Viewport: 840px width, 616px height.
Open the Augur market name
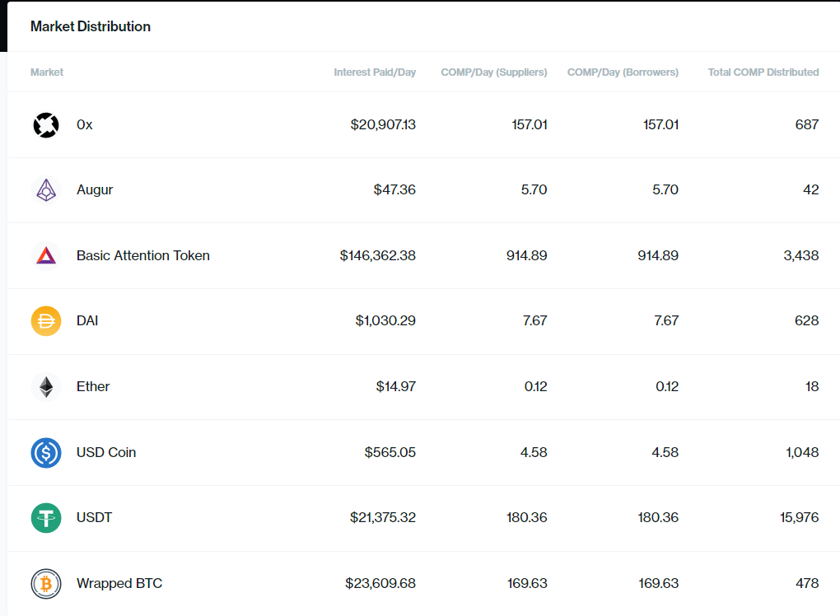pos(95,190)
